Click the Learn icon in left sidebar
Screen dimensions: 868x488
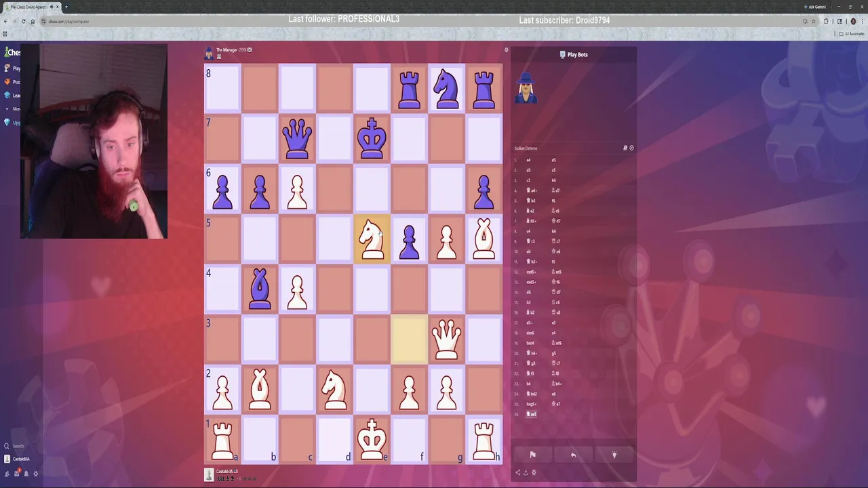click(x=7, y=95)
